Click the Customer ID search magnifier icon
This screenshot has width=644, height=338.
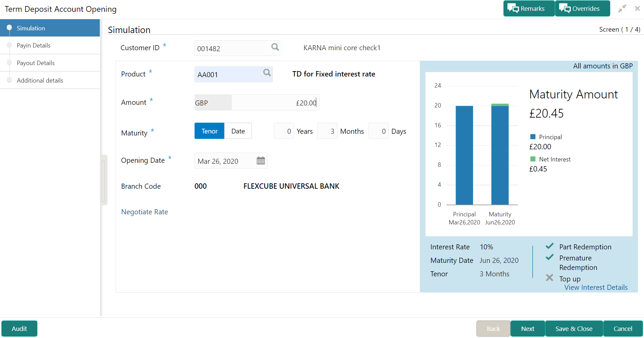pyautogui.click(x=275, y=47)
